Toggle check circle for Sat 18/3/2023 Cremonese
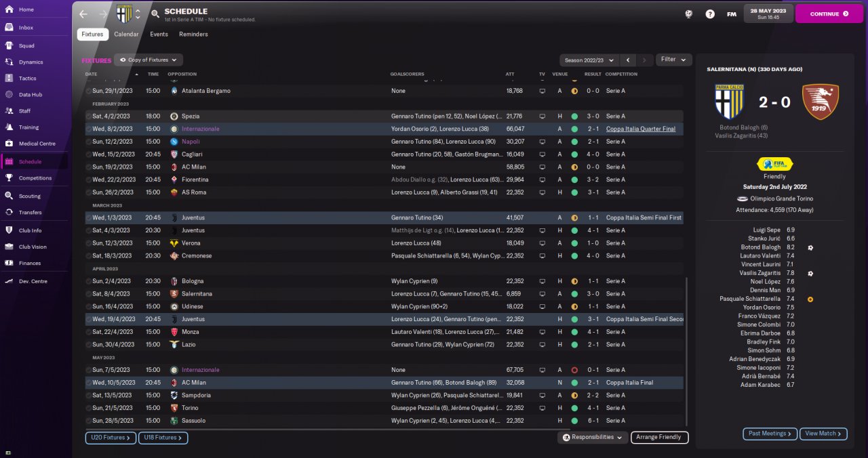 pyautogui.click(x=88, y=256)
